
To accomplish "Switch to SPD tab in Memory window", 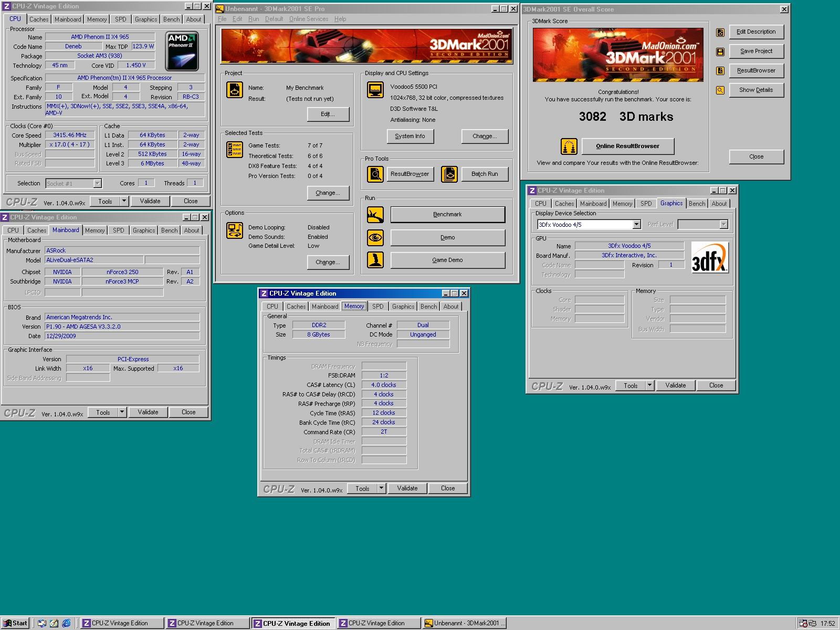I will (378, 307).
